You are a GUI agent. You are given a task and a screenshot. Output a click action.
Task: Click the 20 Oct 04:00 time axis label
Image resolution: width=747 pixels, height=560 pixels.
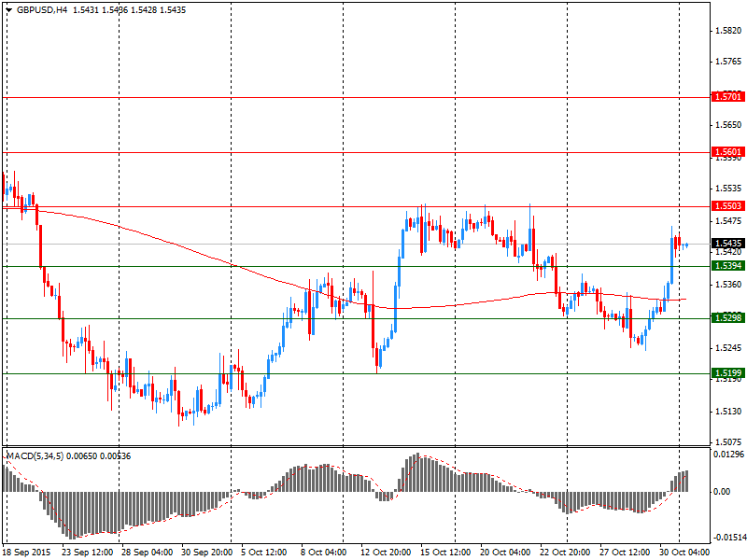[x=505, y=553]
